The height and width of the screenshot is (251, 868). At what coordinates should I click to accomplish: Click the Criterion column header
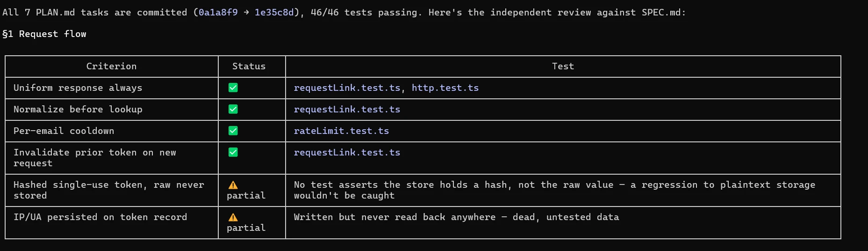(111, 66)
